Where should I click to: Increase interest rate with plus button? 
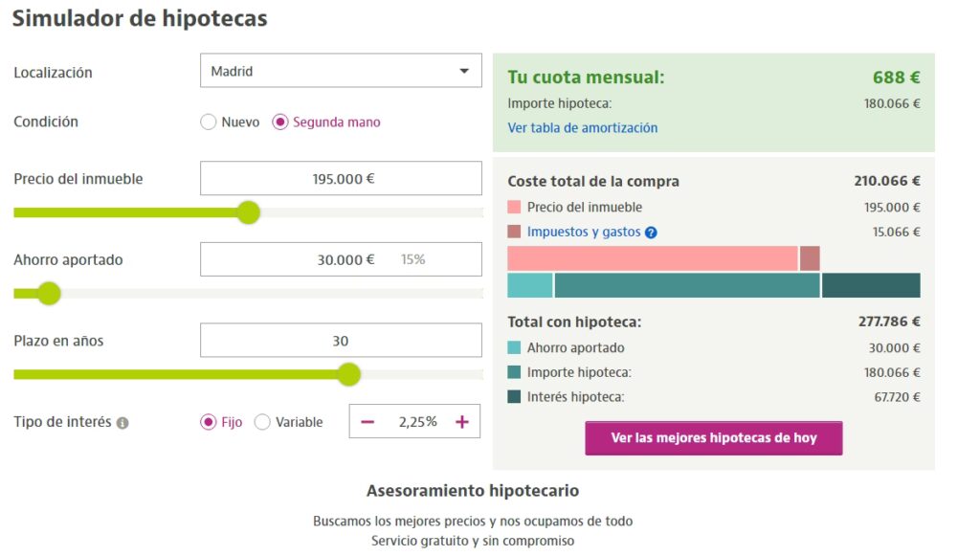click(462, 422)
